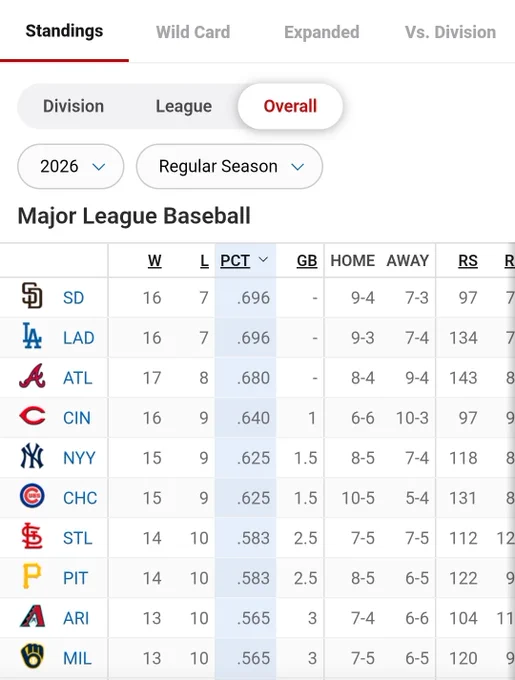The image size is (515, 680).
Task: Click the San Diego Padres logo
Action: [x=32, y=295]
